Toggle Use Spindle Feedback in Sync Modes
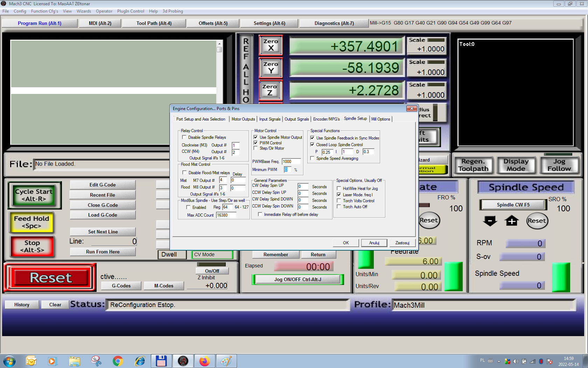The image size is (588, 368). click(x=312, y=138)
